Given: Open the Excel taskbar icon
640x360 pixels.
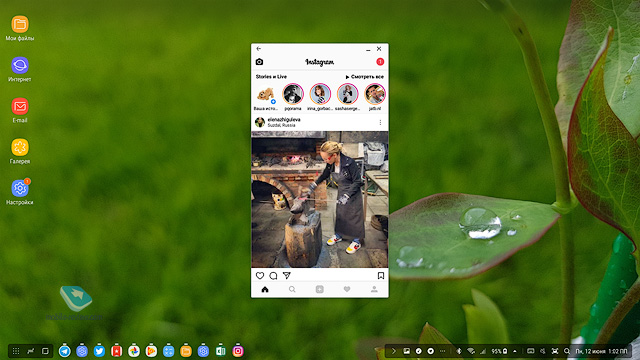Looking at the screenshot, I should click(x=220, y=351).
